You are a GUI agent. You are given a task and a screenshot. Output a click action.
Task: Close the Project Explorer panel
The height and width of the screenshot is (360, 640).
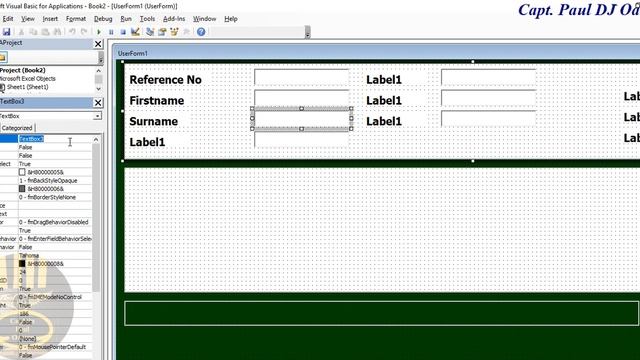(x=98, y=44)
